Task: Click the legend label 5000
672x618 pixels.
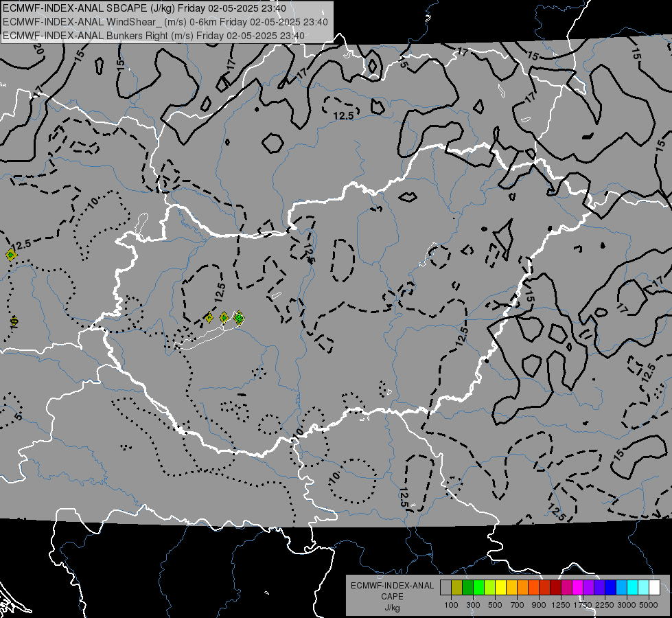Action: (x=649, y=605)
